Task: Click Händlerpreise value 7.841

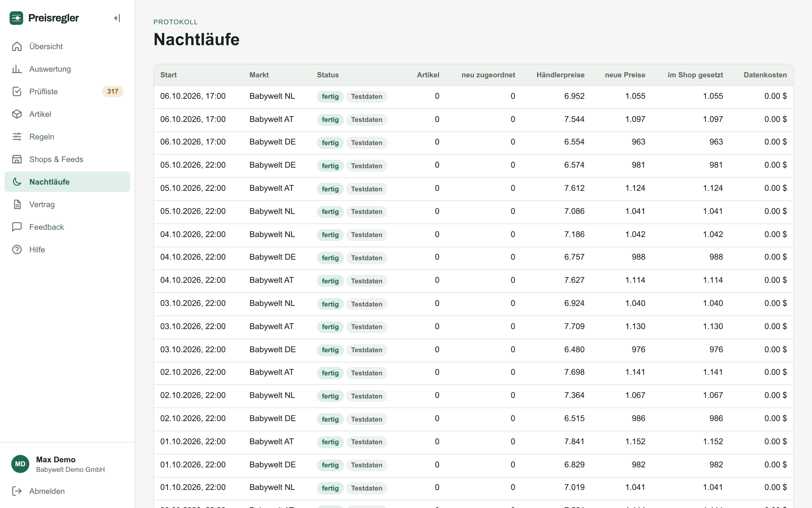Action: point(574,441)
